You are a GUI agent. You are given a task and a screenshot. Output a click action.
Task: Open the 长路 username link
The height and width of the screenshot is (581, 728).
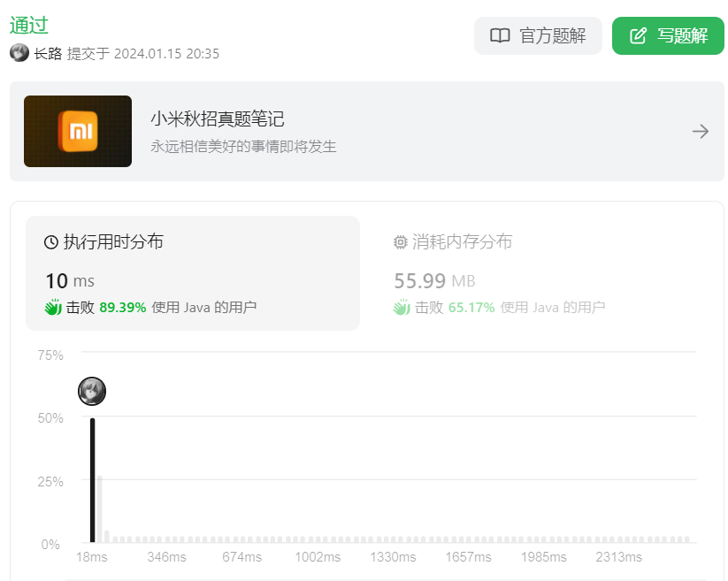[x=48, y=53]
